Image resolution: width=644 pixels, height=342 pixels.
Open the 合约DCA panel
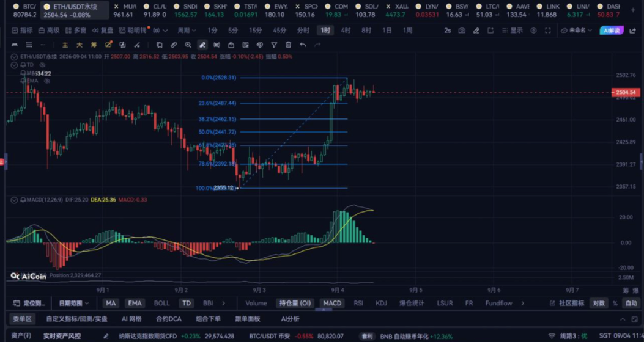click(168, 319)
